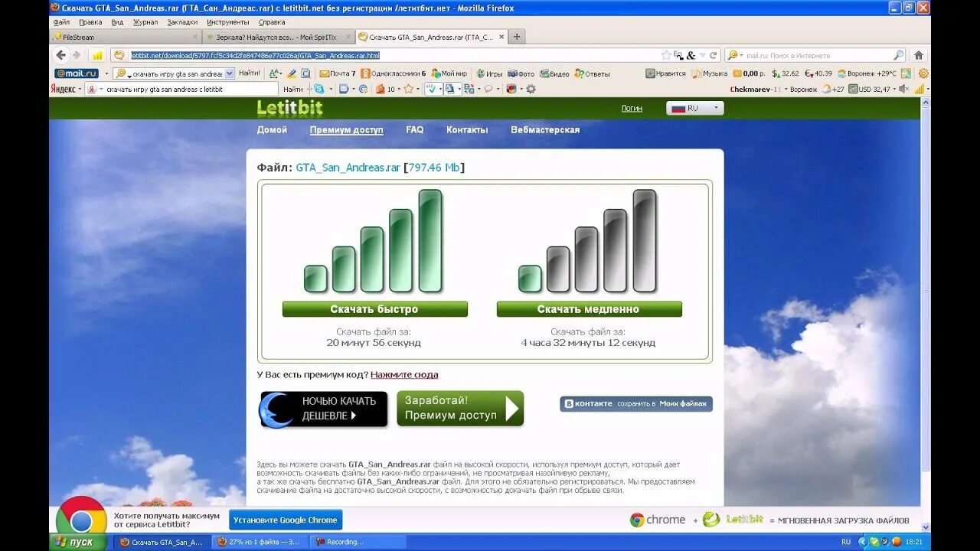The height and width of the screenshot is (551, 980).
Task: Click the Нравится toolbar button
Action: (x=666, y=73)
